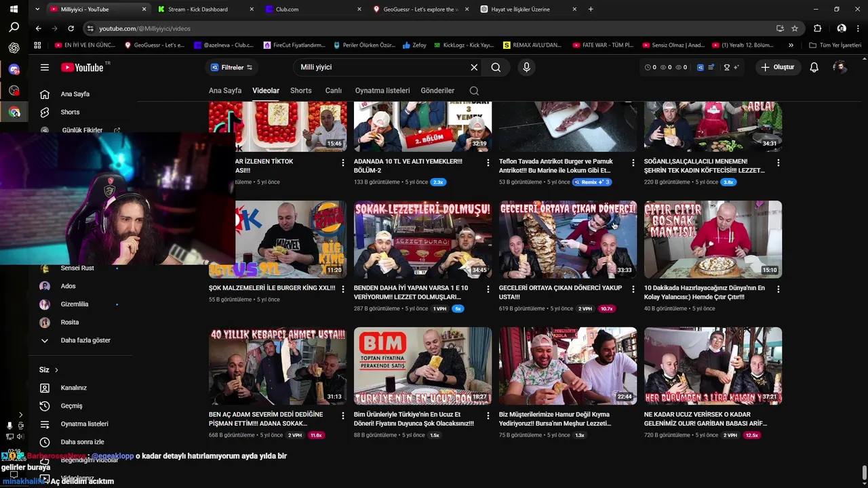Open the Rosita subscription channel
The width and height of the screenshot is (868, 488).
(70, 323)
